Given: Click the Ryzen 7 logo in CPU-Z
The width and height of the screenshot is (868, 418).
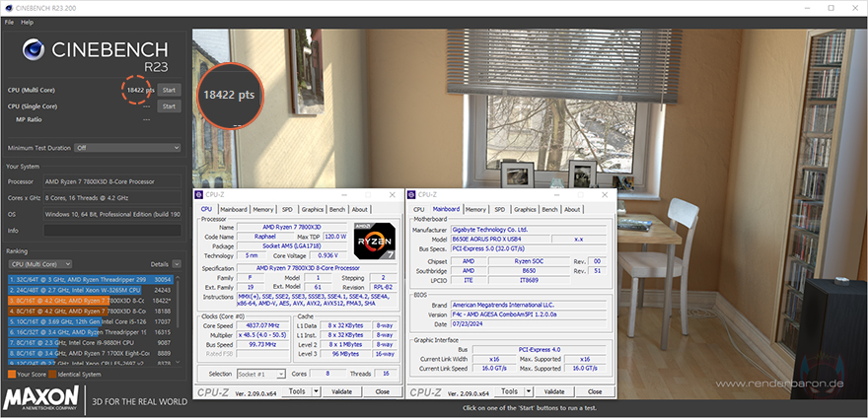Looking at the screenshot, I should click(374, 241).
